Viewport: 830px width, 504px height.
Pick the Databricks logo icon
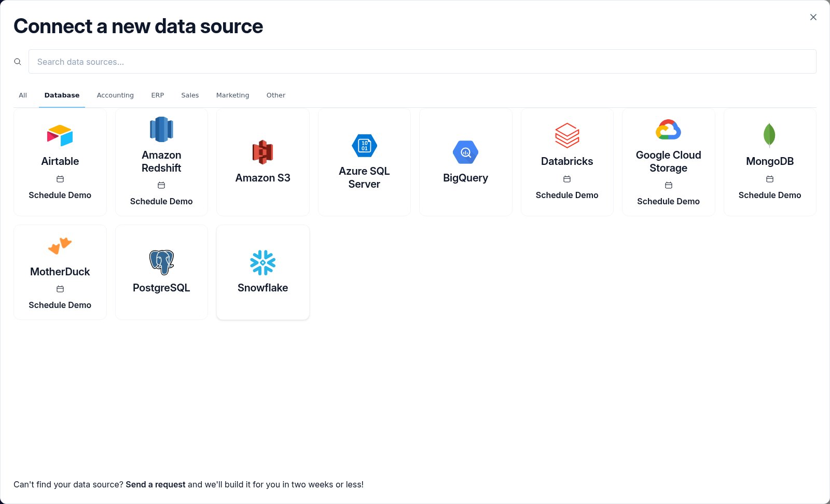click(567, 135)
